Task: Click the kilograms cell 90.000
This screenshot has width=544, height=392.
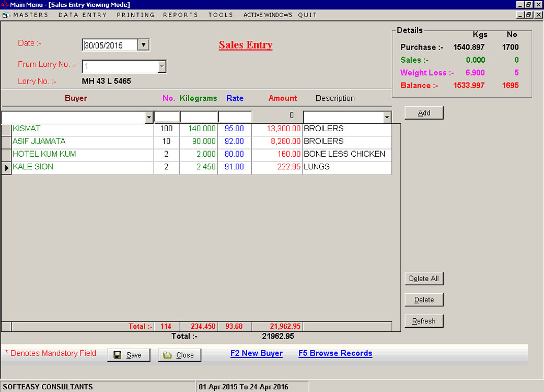Action: pyautogui.click(x=199, y=142)
